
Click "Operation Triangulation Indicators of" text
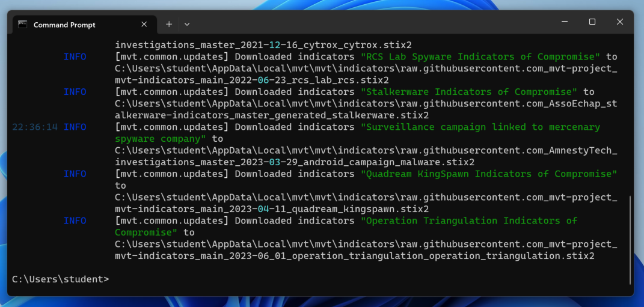469,221
